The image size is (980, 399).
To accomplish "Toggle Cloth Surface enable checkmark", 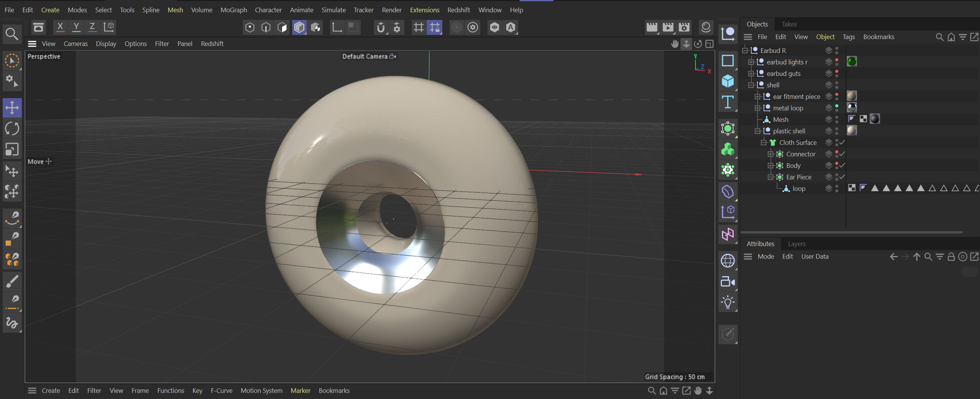I will click(842, 143).
